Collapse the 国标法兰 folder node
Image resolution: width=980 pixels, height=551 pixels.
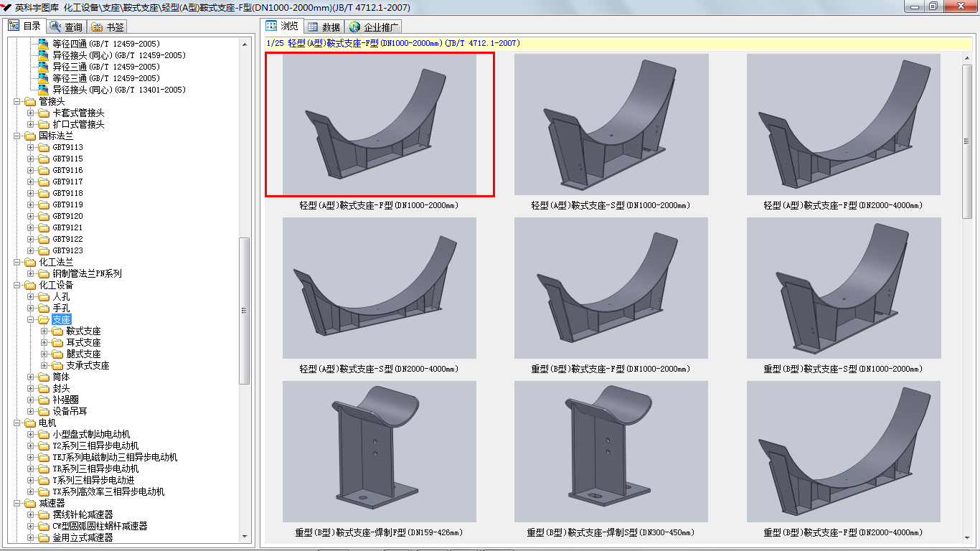[x=17, y=136]
